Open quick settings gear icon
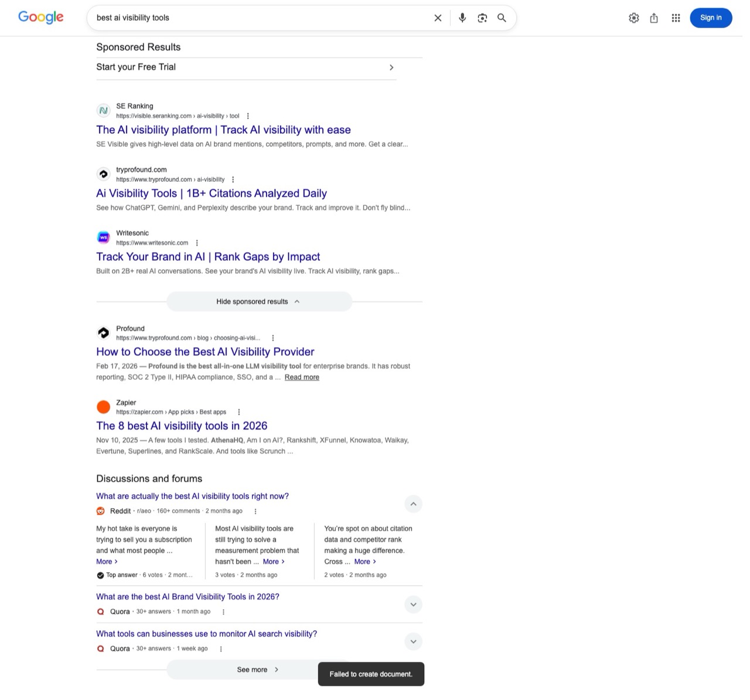750x700 pixels. tap(634, 18)
